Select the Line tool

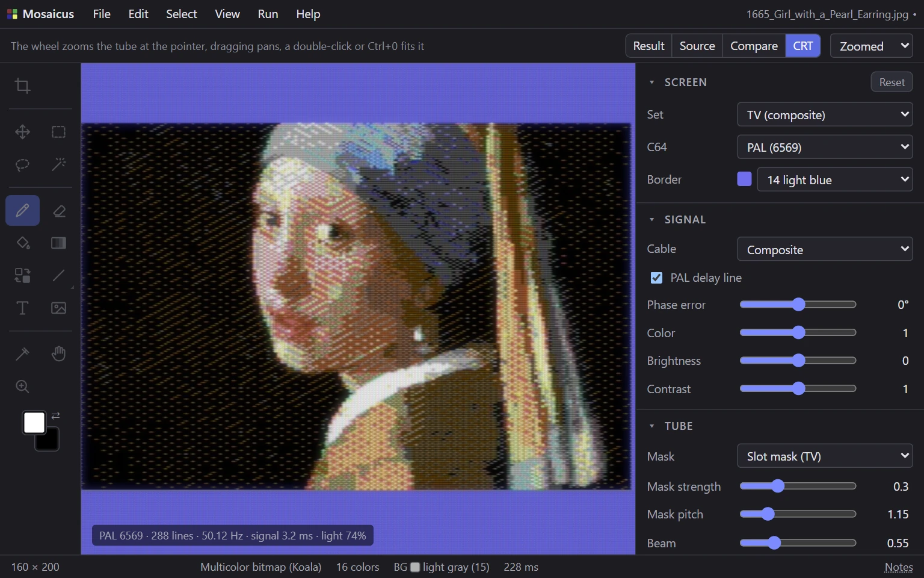point(58,275)
